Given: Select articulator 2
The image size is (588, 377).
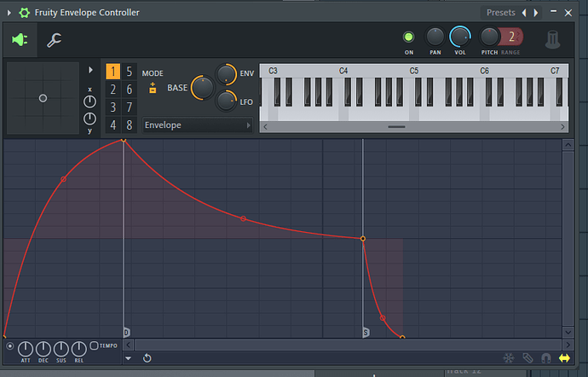Looking at the screenshot, I should tap(112, 90).
